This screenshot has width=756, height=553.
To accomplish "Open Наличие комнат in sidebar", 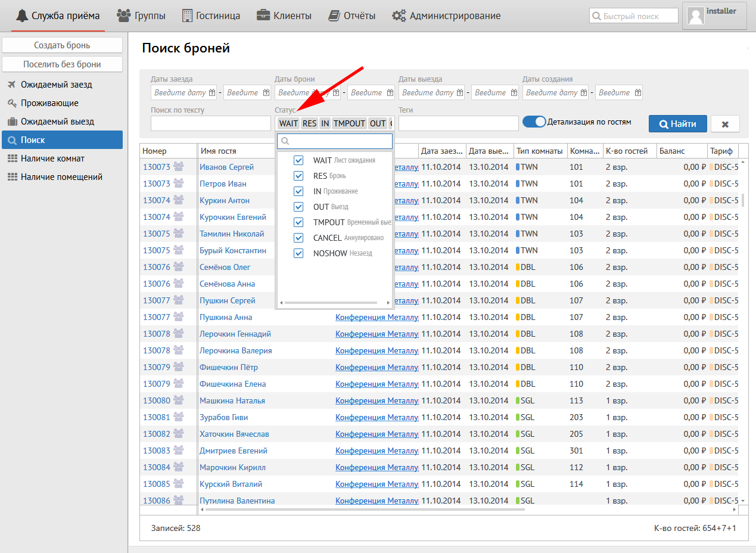I will coord(52,159).
